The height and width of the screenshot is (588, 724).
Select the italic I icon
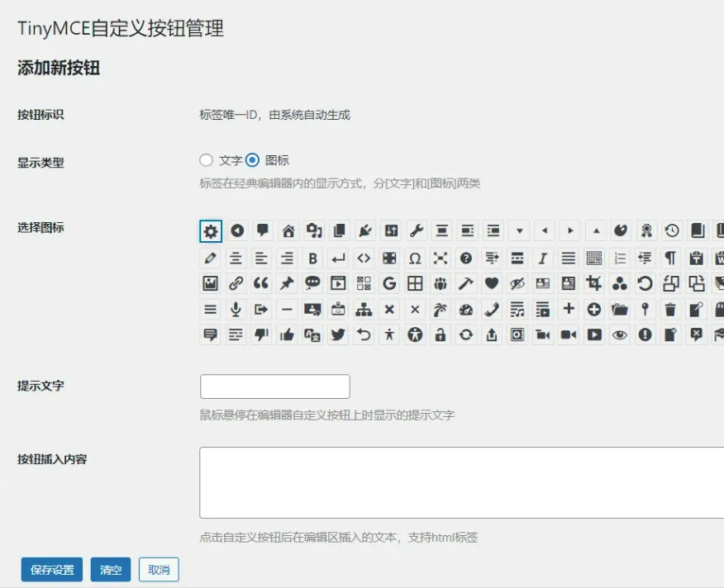coord(543,258)
